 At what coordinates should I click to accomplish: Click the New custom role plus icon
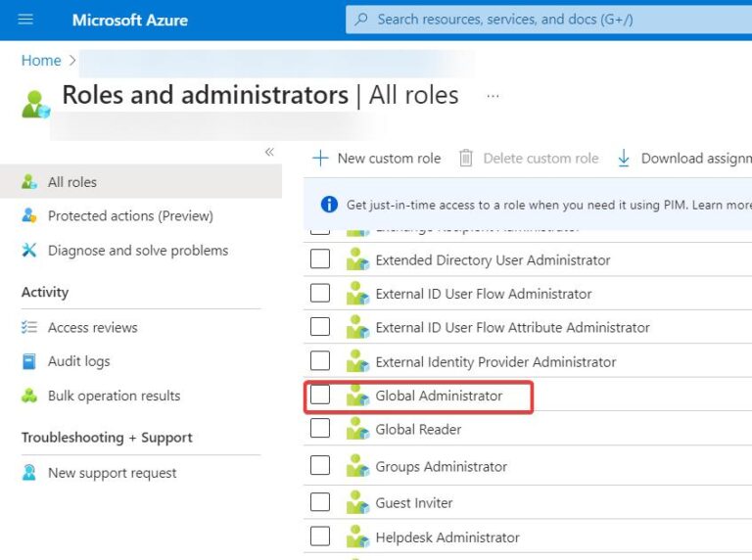pyautogui.click(x=320, y=158)
